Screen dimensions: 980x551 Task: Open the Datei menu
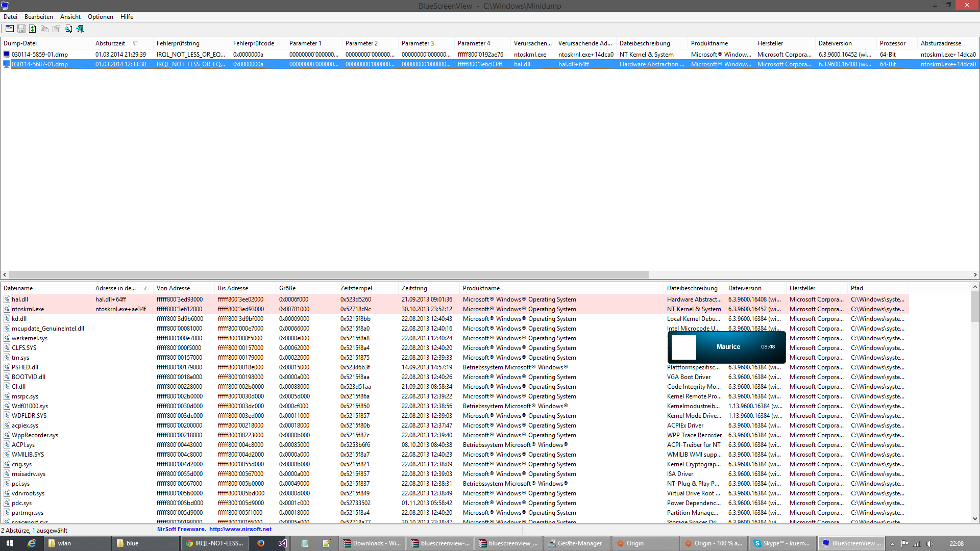pyautogui.click(x=10, y=17)
